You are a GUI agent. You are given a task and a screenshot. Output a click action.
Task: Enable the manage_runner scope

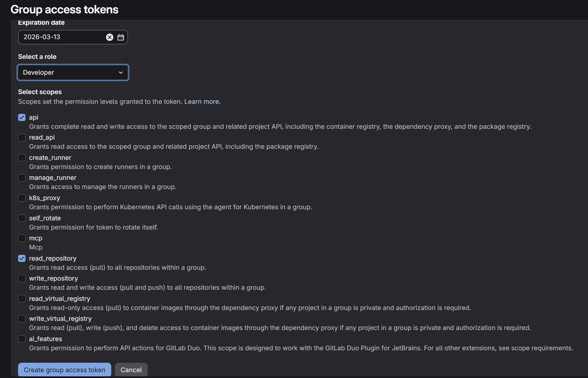click(22, 178)
